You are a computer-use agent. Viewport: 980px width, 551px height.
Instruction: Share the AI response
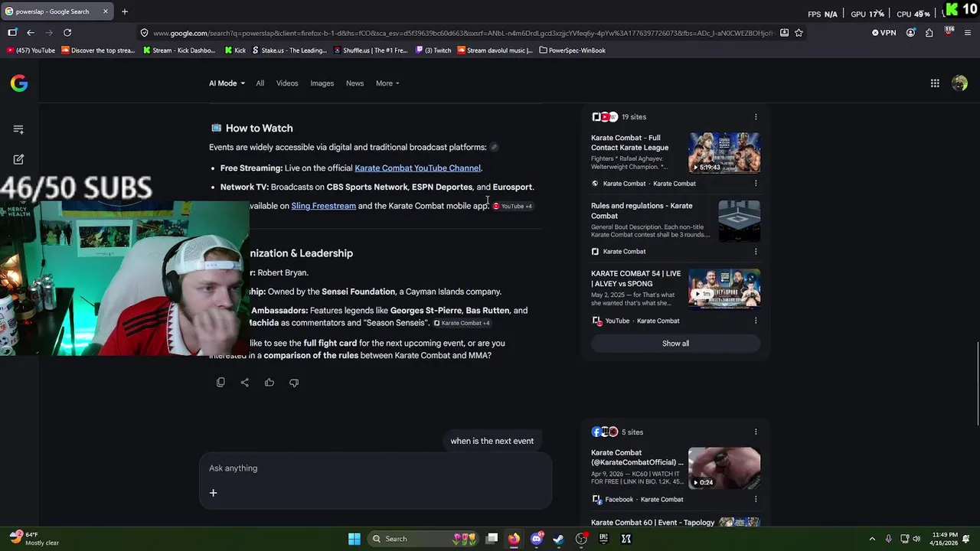coord(245,383)
